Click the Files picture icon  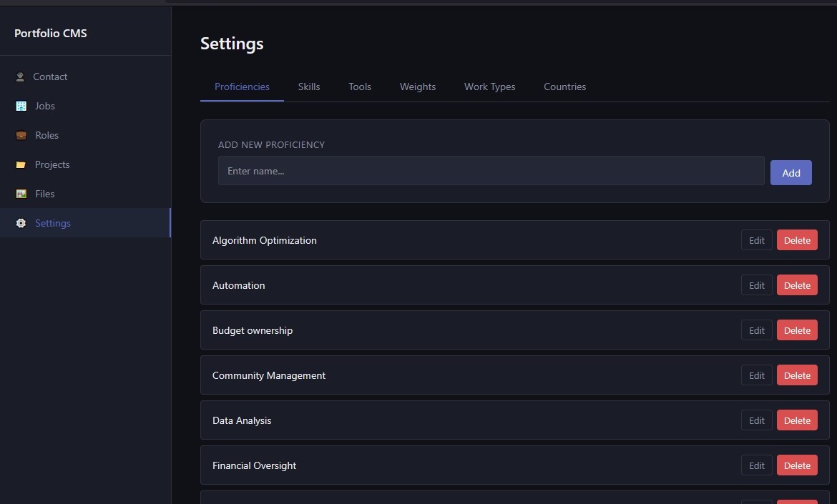click(x=21, y=194)
